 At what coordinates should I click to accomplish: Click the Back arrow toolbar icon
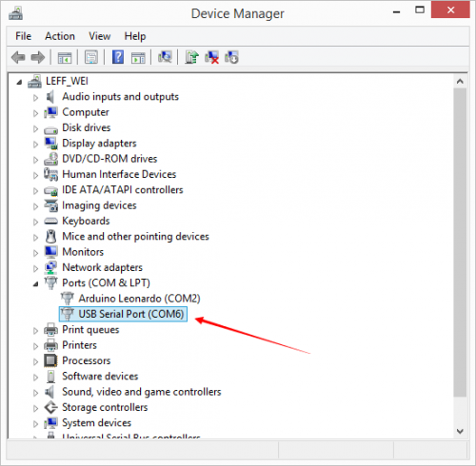click(18, 57)
